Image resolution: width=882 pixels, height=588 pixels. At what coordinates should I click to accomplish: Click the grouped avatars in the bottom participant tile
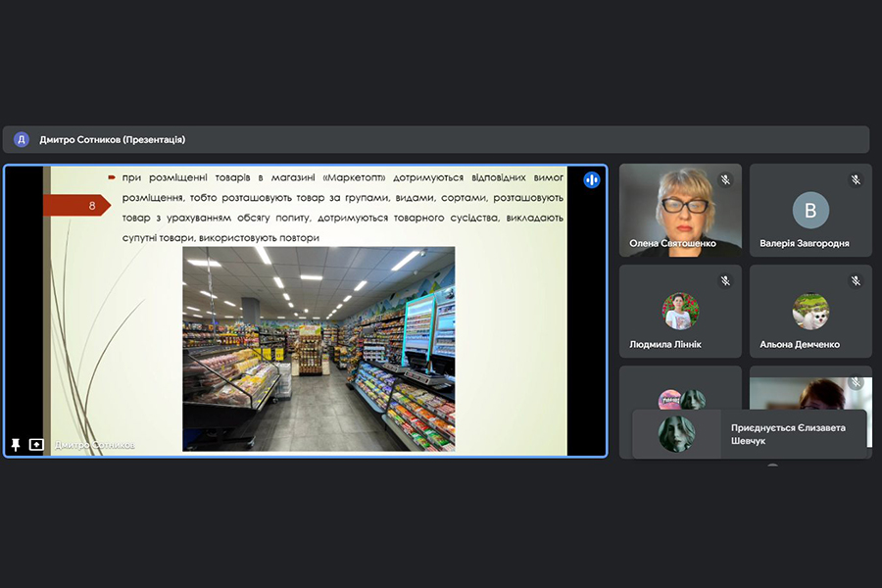click(x=681, y=400)
